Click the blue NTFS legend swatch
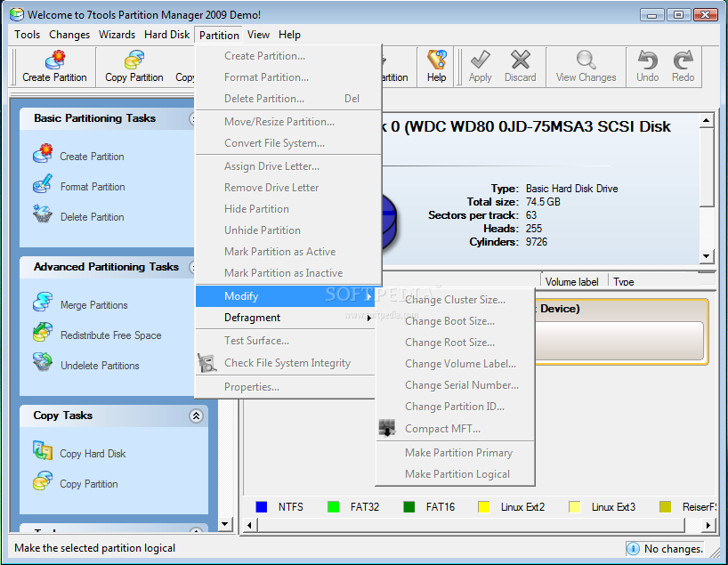Viewport: 728px width, 565px height. click(x=262, y=507)
